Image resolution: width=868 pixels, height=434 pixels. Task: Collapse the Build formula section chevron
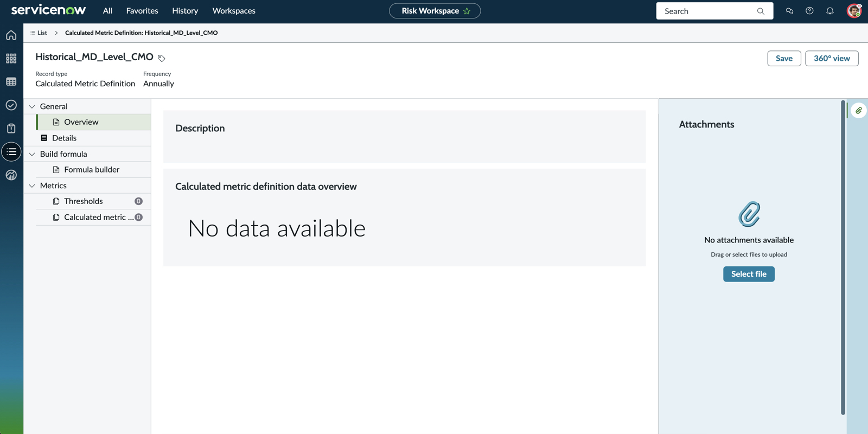[32, 154]
